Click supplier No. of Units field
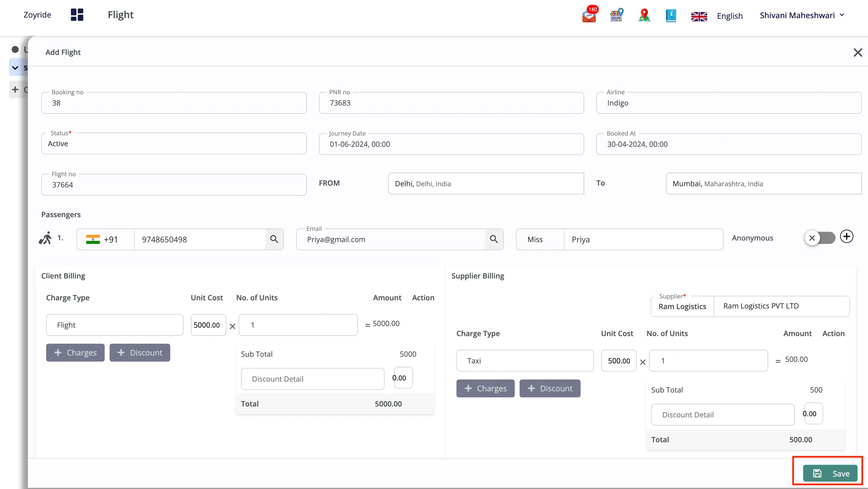Screen dimensions: 868x489 [708, 360]
